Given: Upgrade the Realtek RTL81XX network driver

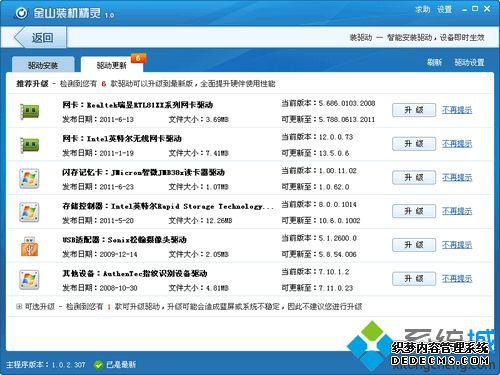Looking at the screenshot, I should pos(414,110).
